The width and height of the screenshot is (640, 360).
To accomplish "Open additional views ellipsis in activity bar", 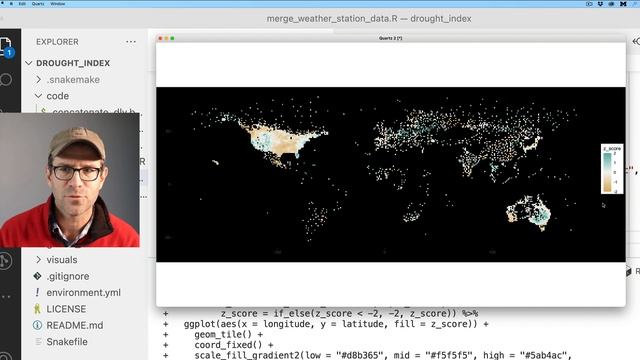I will 6,297.
